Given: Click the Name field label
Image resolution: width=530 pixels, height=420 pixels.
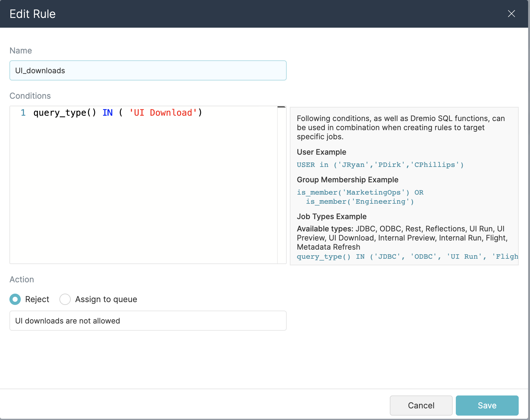Looking at the screenshot, I should click(x=20, y=50).
